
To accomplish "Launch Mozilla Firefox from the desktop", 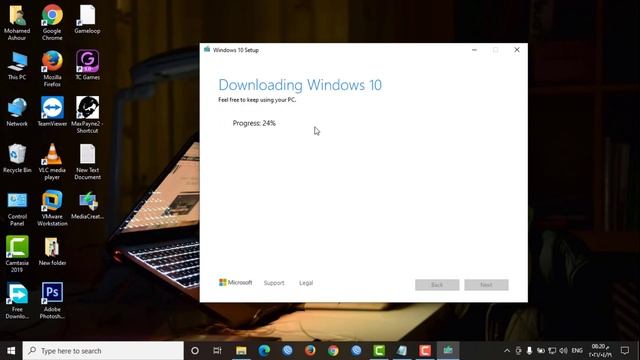I will click(x=52, y=69).
